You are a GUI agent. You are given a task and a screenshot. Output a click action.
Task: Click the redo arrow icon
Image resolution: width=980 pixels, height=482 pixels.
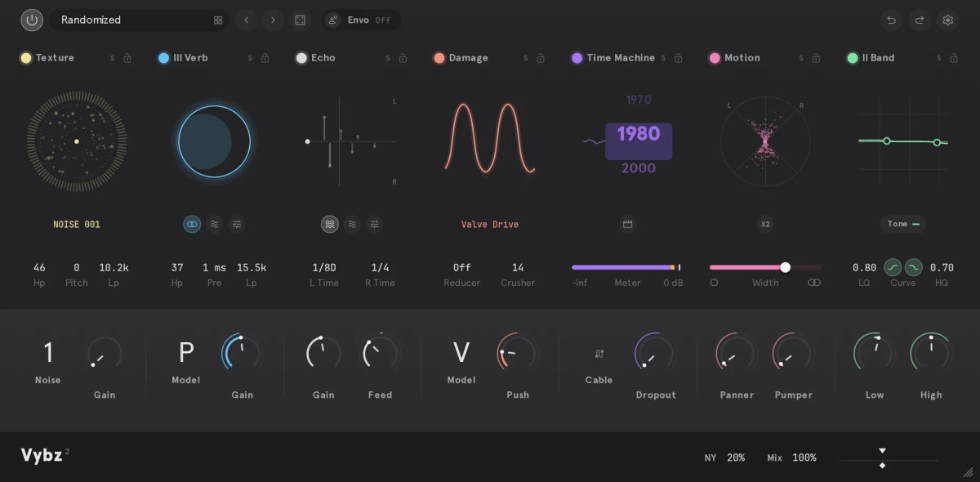tap(920, 20)
